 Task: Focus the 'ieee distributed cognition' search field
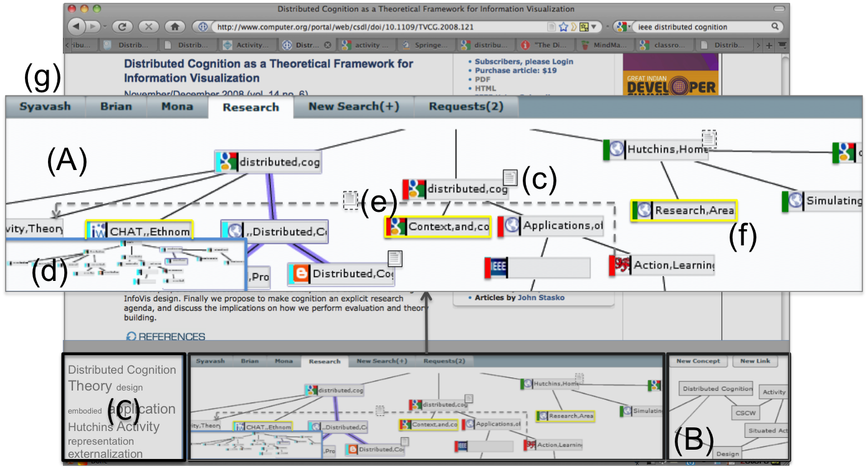(x=701, y=27)
